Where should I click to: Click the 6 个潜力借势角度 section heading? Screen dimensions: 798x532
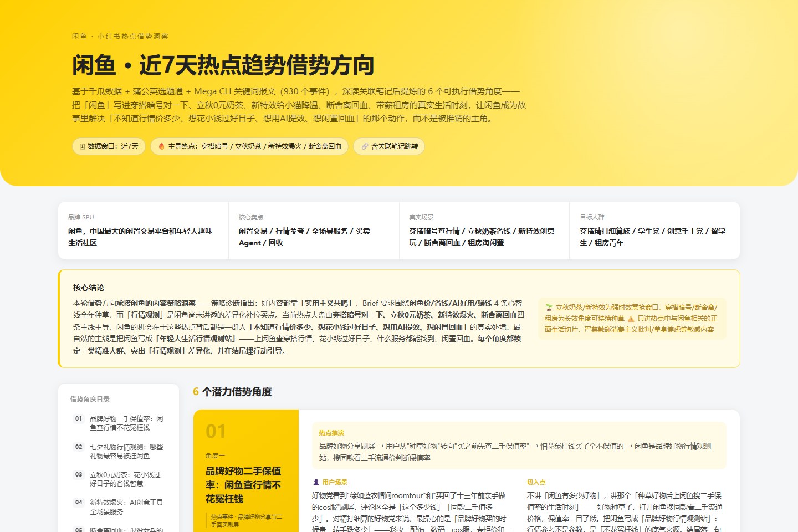(x=232, y=392)
